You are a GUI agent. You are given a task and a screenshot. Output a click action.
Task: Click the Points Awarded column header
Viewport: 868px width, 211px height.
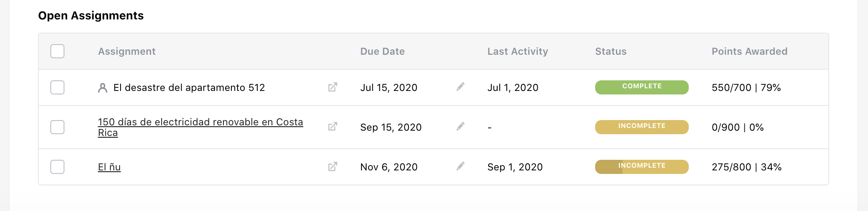[749, 52]
